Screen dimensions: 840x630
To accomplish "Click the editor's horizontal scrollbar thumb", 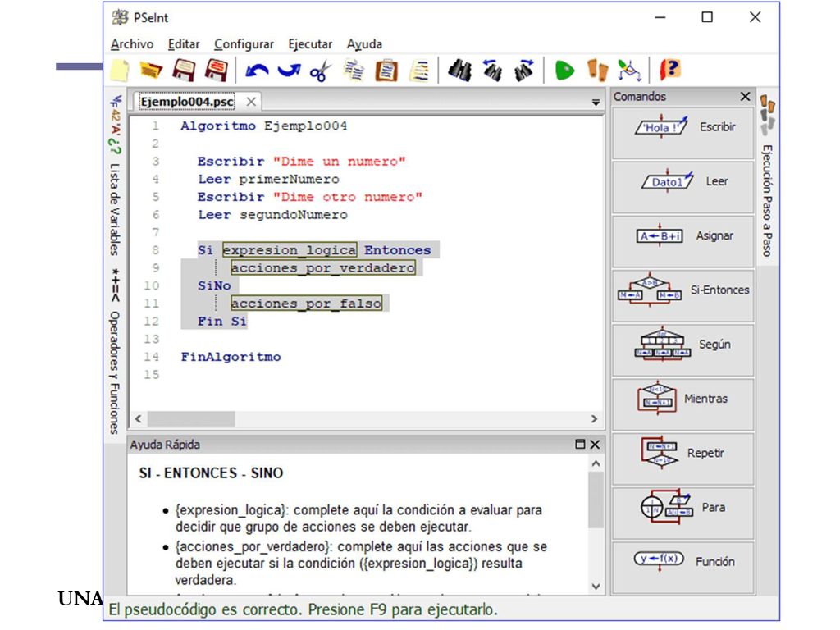I will 191,418.
